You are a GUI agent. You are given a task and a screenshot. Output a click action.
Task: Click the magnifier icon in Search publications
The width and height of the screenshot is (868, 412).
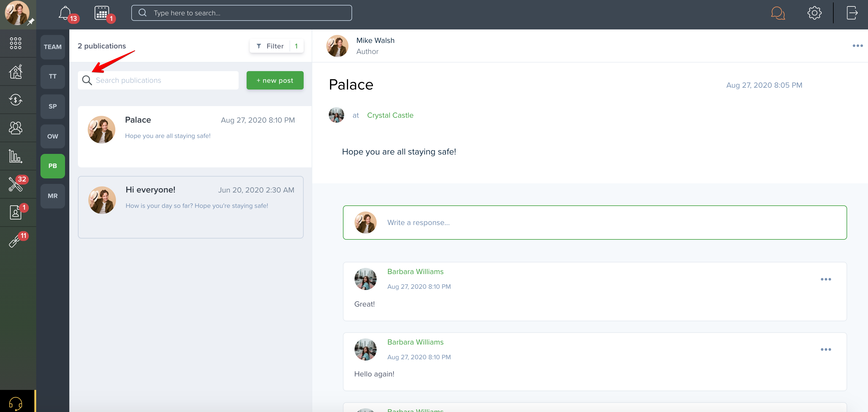[x=87, y=80]
